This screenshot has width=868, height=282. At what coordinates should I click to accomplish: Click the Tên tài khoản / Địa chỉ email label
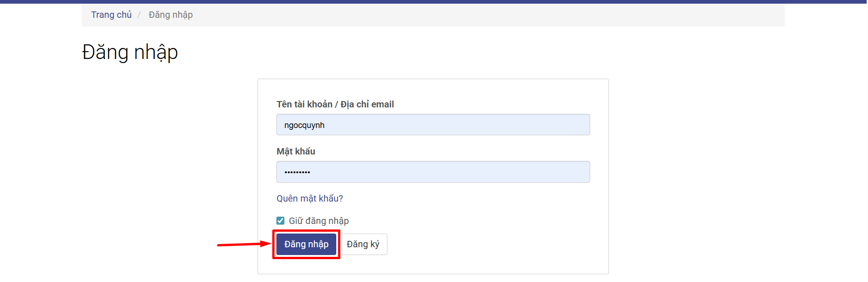(335, 104)
